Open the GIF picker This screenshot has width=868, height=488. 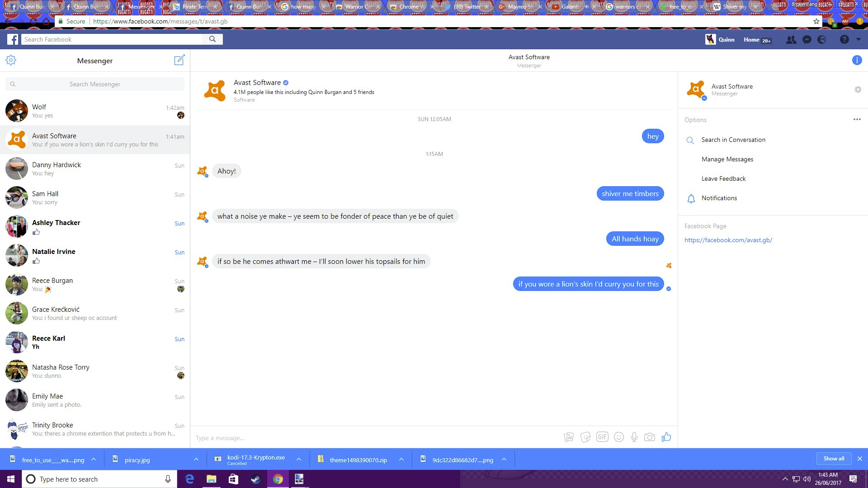602,437
